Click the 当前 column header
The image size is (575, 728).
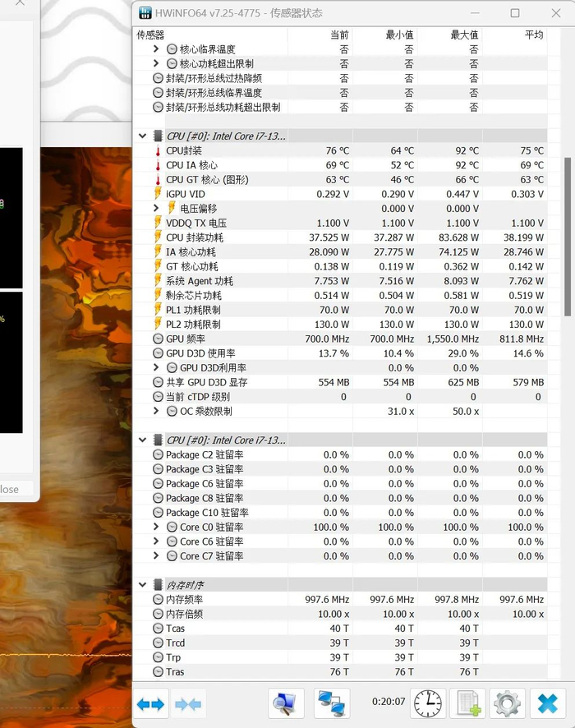(x=320, y=35)
